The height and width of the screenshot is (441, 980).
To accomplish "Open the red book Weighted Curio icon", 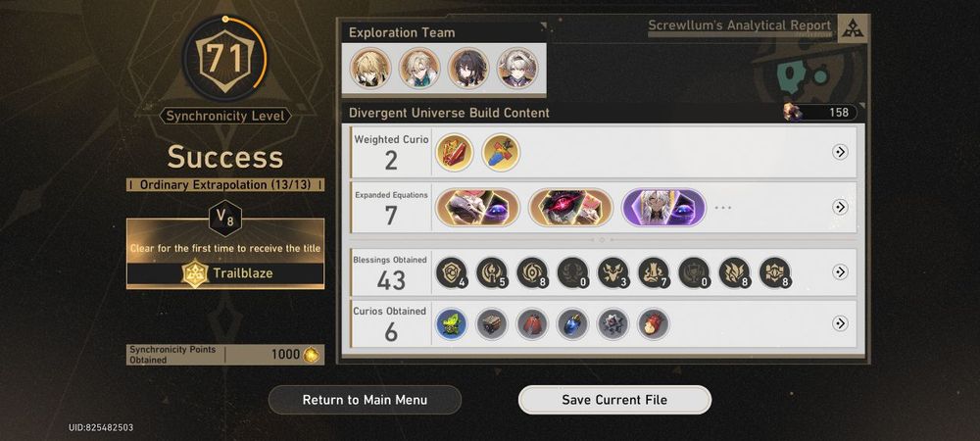I will pos(455,153).
